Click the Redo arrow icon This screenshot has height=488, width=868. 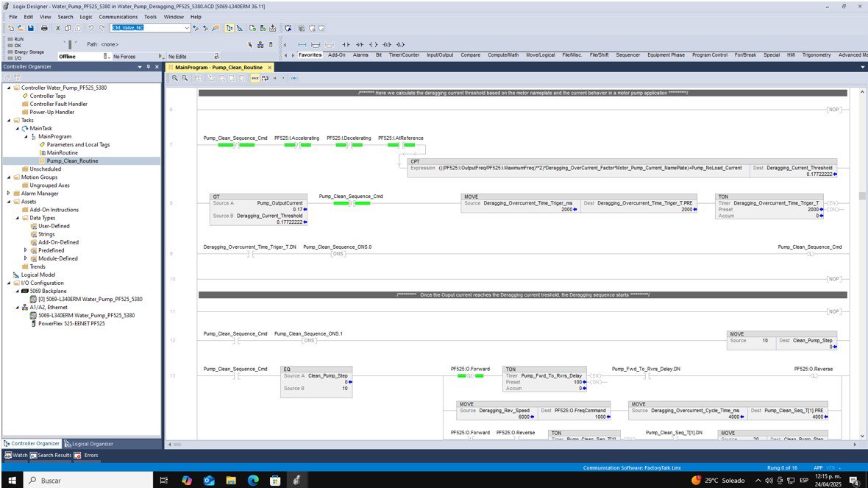pyautogui.click(x=102, y=28)
